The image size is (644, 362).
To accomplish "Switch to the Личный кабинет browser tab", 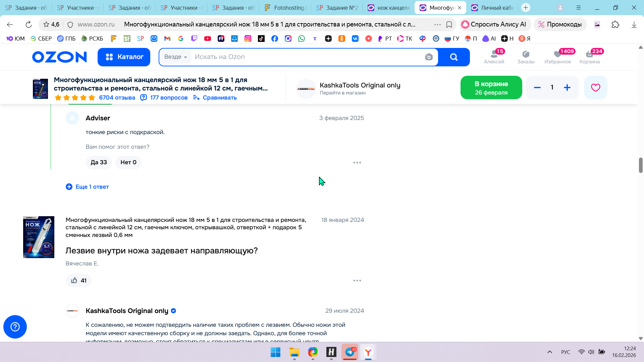I will pos(493,7).
